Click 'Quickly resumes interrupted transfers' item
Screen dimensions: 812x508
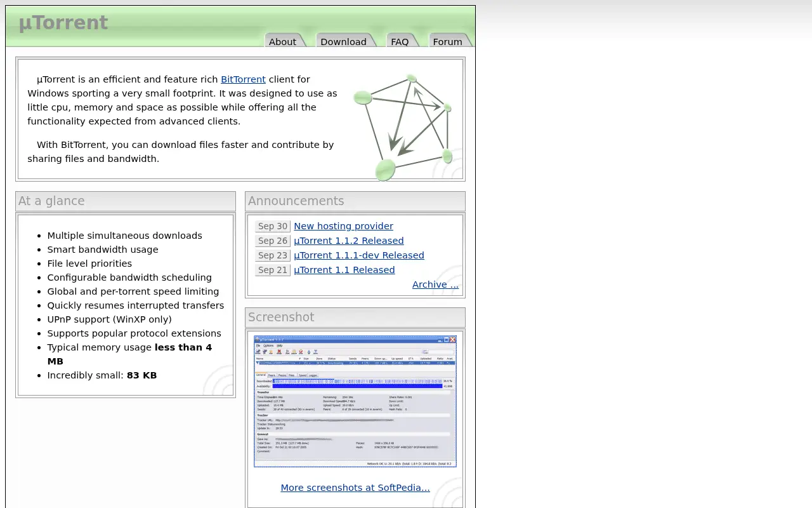tap(136, 305)
